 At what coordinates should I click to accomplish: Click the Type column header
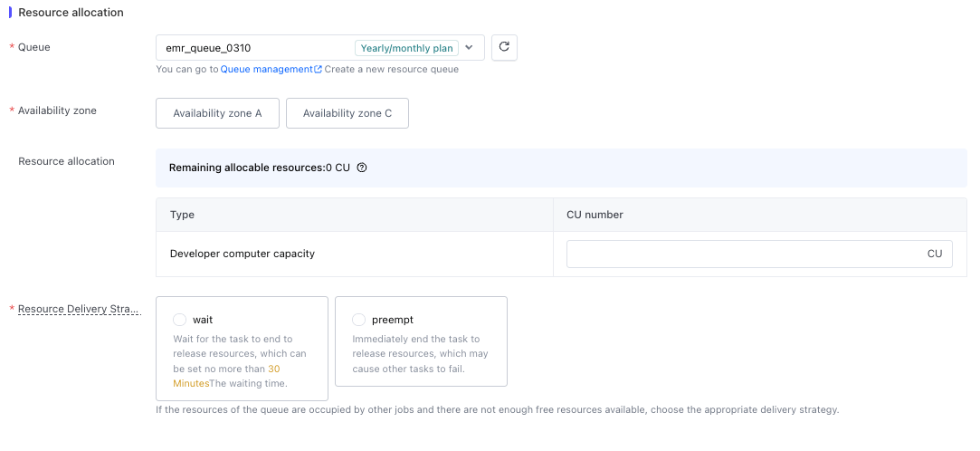182,215
